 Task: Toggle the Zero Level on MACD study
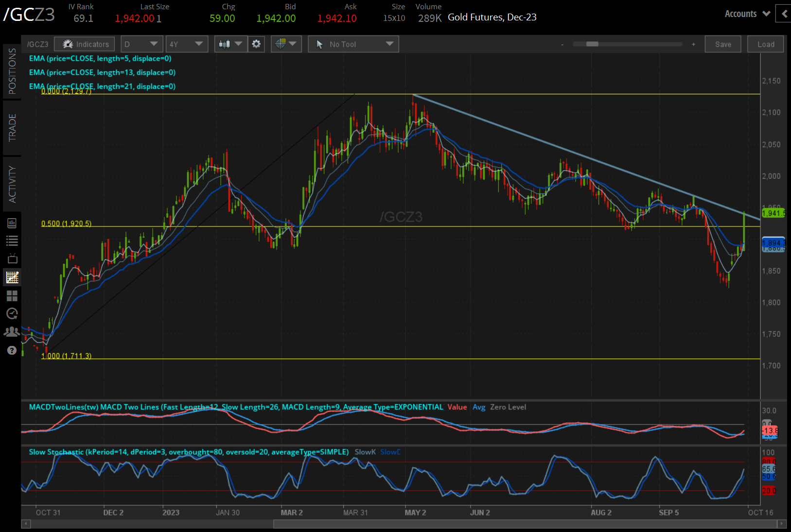point(508,407)
